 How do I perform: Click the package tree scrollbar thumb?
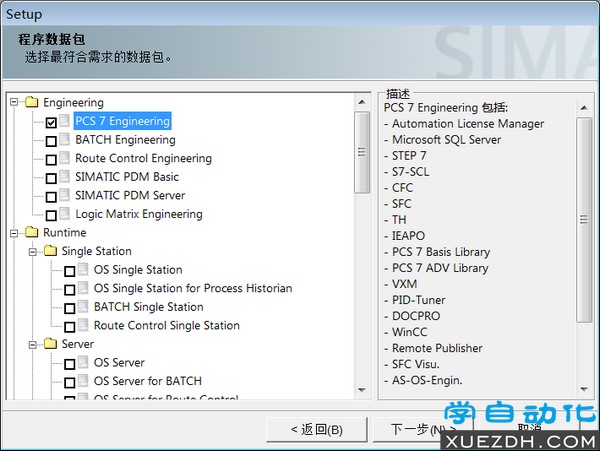tap(362, 153)
